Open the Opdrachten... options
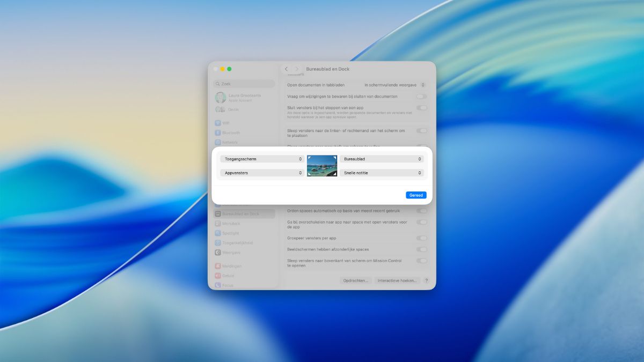644x362 pixels. point(355,280)
